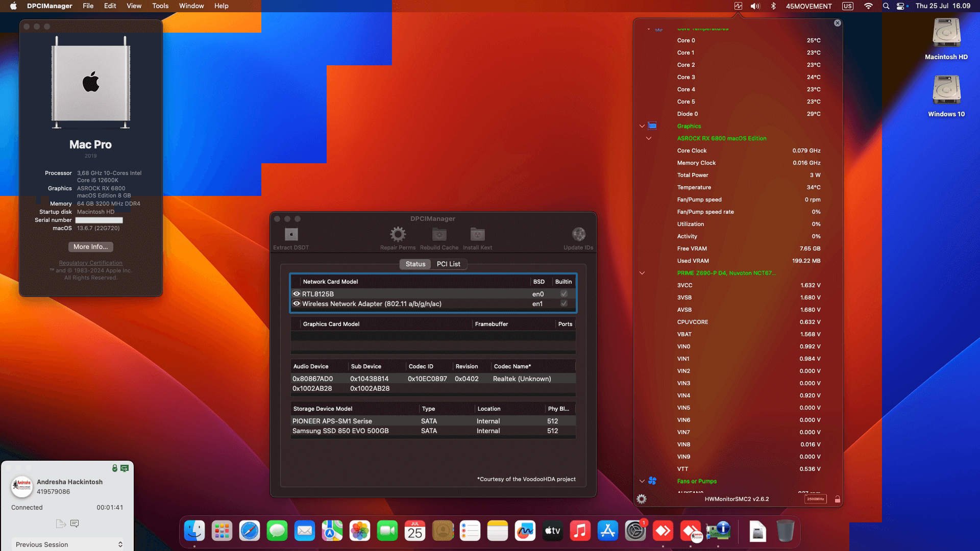
Task: Close the HWMonitorSMC2 popover with X button
Action: (837, 23)
